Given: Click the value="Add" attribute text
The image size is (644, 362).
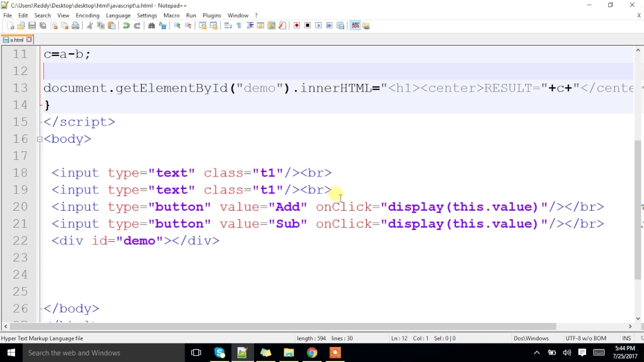Looking at the screenshot, I should [263, 207].
